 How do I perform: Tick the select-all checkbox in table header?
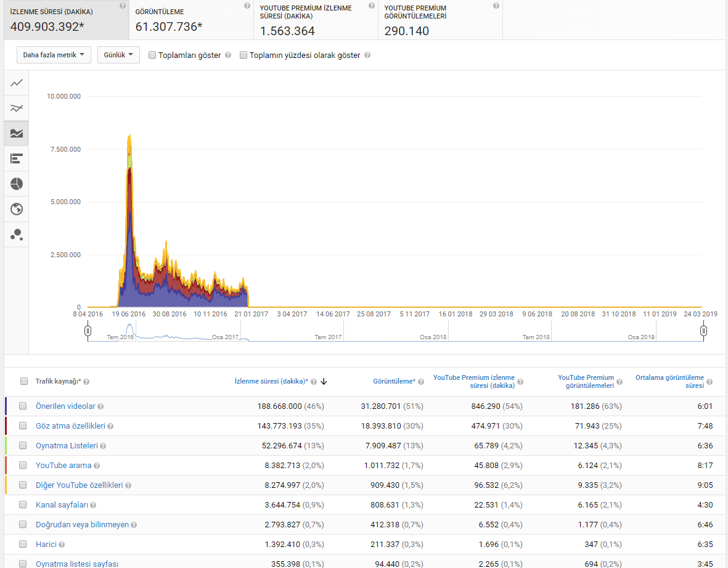click(x=24, y=381)
